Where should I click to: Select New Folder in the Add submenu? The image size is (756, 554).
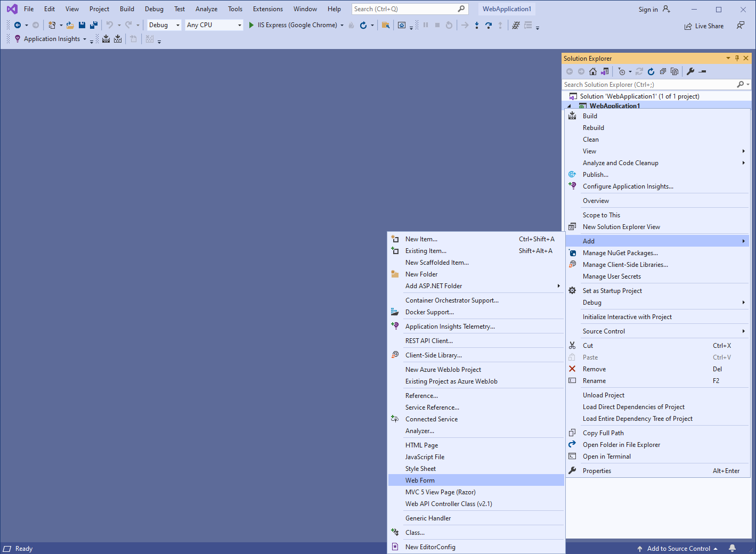click(x=421, y=274)
